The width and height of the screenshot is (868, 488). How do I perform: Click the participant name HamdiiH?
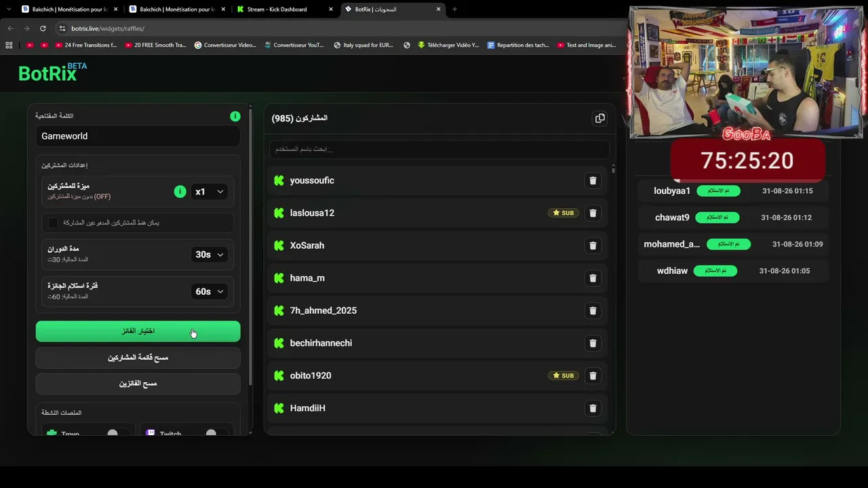pos(308,408)
